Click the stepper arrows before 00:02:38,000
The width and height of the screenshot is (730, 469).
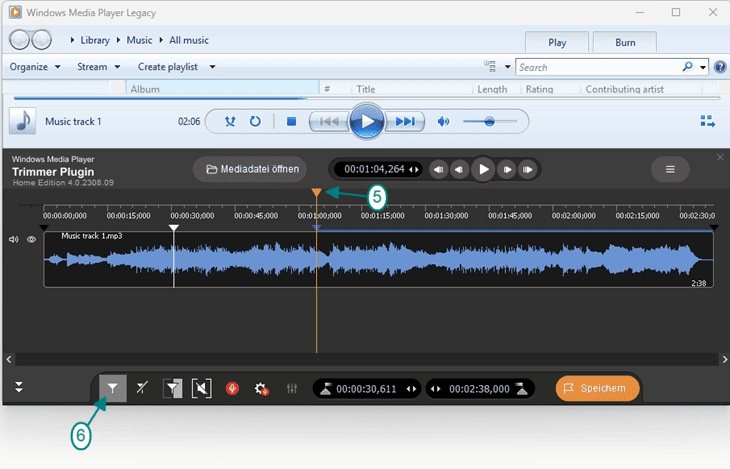[435, 389]
